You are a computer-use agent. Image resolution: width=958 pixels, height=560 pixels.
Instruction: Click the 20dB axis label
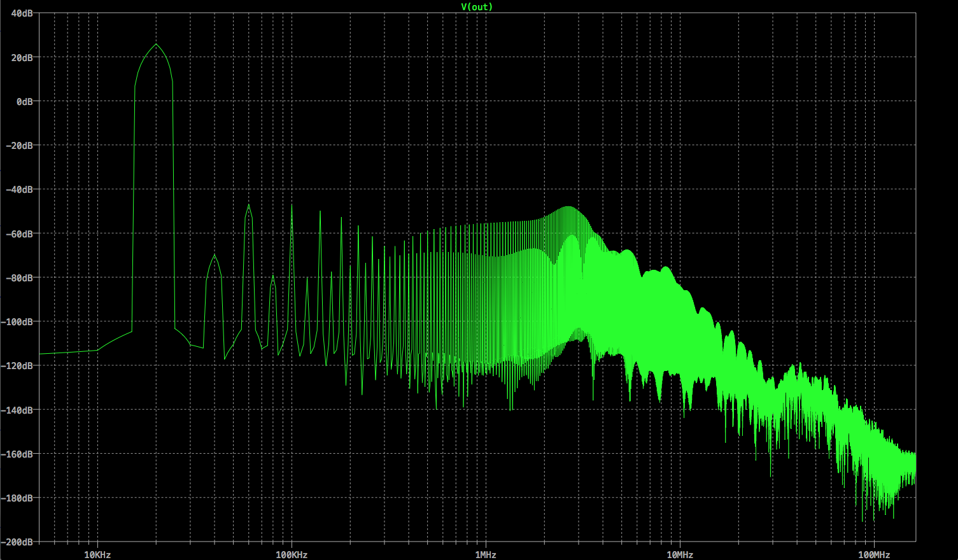tap(22, 57)
